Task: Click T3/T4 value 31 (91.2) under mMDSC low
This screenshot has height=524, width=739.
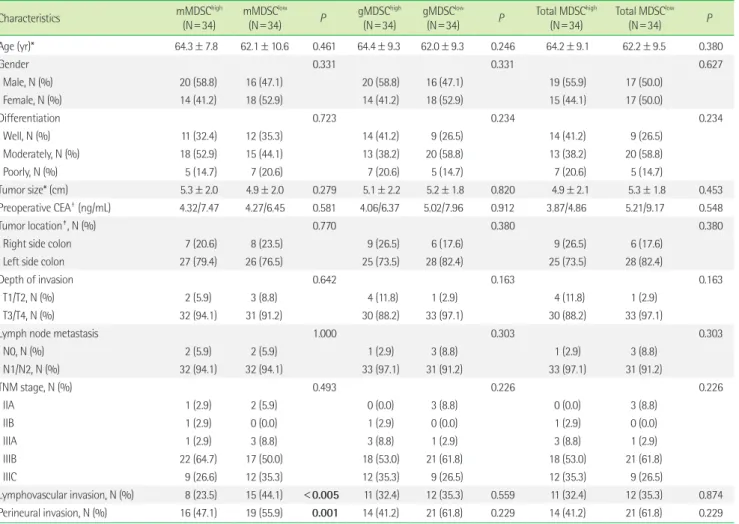Action: (263, 315)
